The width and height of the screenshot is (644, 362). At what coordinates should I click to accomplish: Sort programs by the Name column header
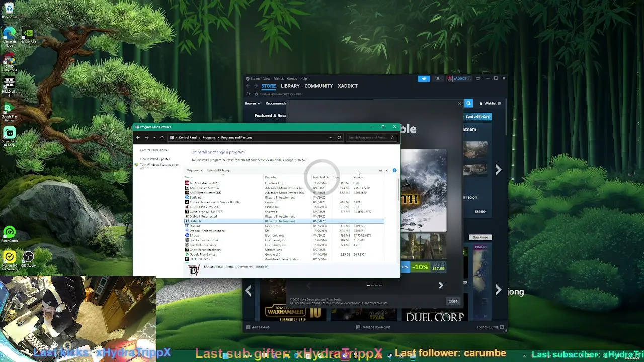pyautogui.click(x=224, y=177)
